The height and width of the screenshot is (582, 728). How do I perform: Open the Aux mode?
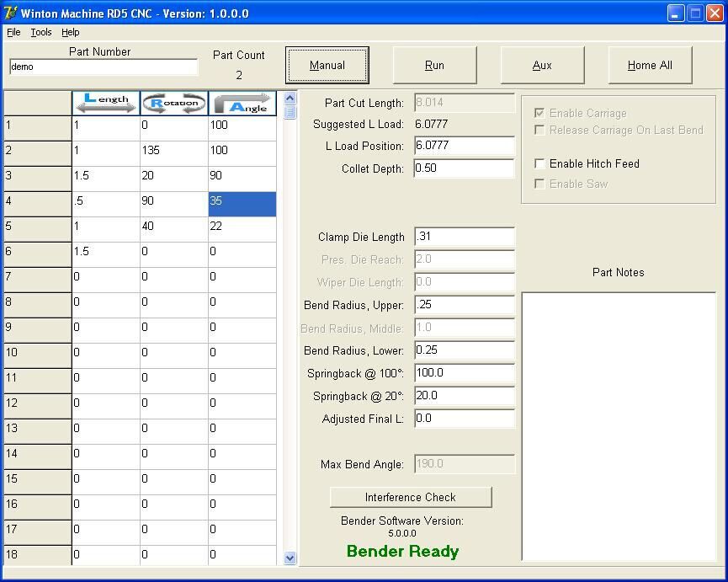542,65
